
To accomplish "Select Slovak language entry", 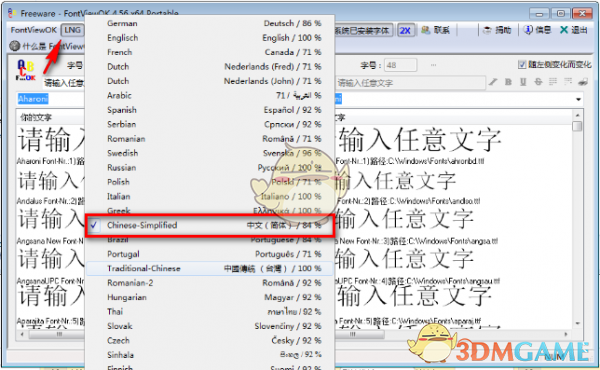I will pos(210,326).
